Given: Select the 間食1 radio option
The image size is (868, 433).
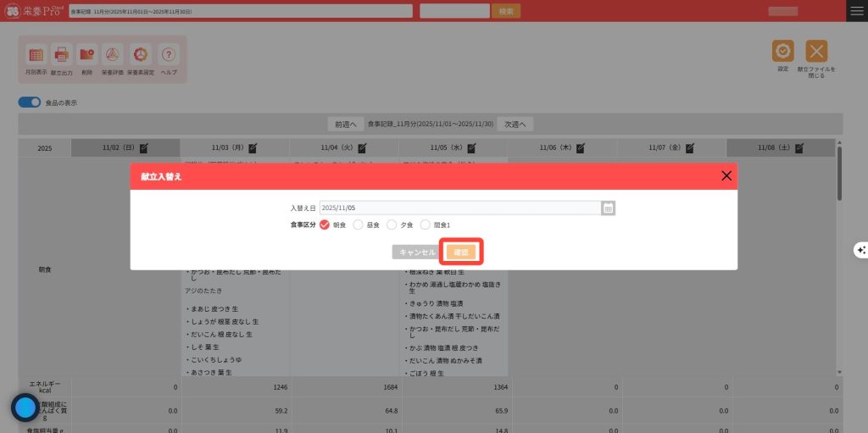Looking at the screenshot, I should (426, 225).
